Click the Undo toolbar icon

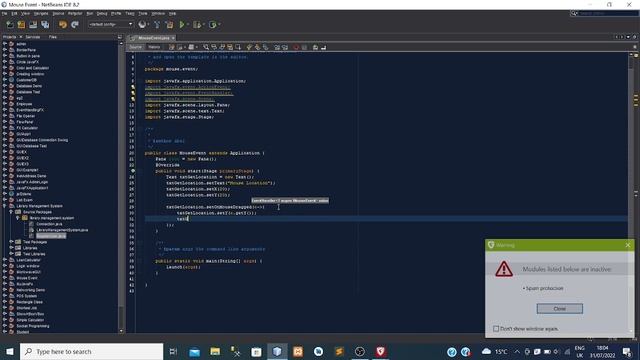click(x=62, y=25)
